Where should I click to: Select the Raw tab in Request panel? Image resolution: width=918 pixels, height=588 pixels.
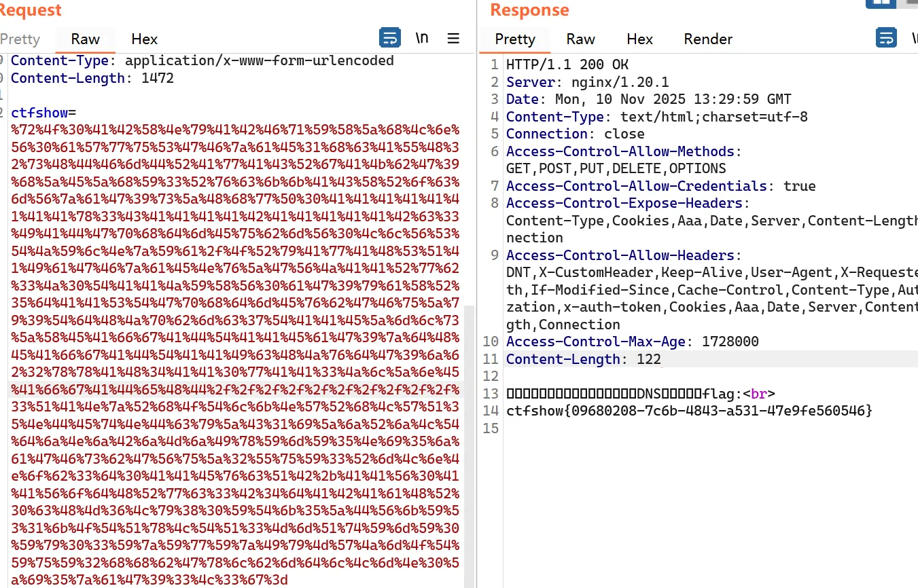tap(86, 39)
